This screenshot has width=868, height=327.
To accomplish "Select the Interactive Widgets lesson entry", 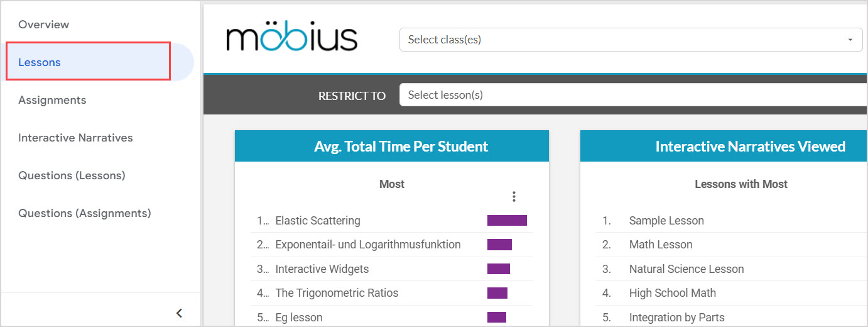I will coord(322,269).
